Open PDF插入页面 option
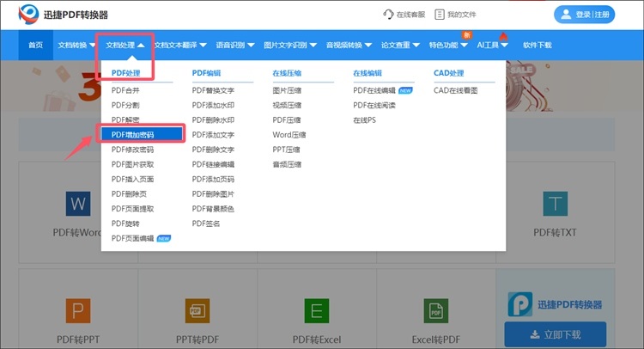 (x=132, y=179)
